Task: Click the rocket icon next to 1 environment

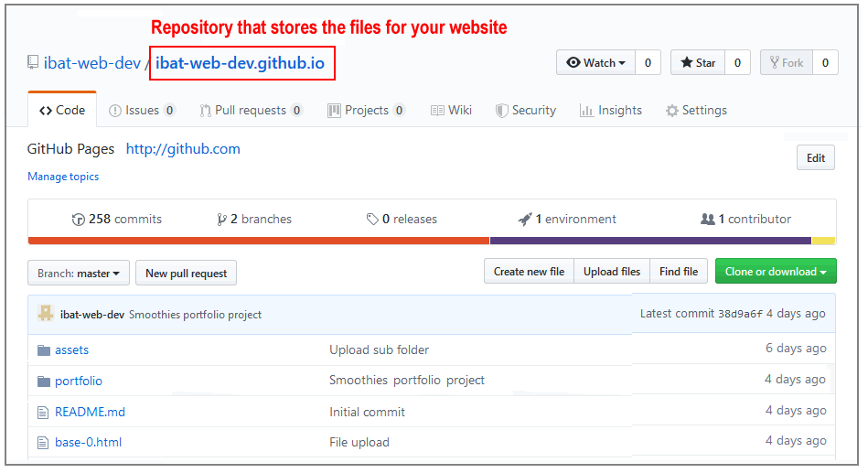Action: point(525,220)
